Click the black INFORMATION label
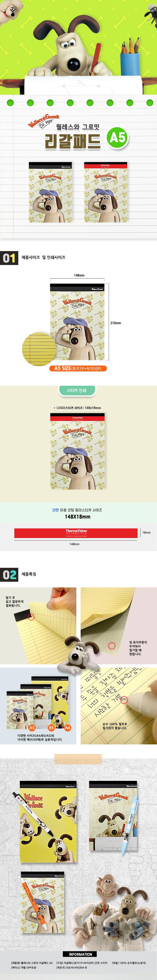This screenshot has width=157, height=980. point(80,954)
